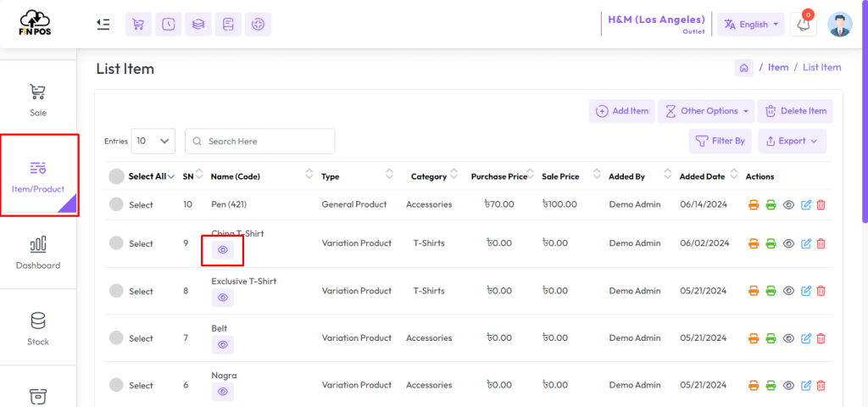Click the orange print icon for Pen (421)
This screenshot has width=868, height=407.
click(754, 205)
